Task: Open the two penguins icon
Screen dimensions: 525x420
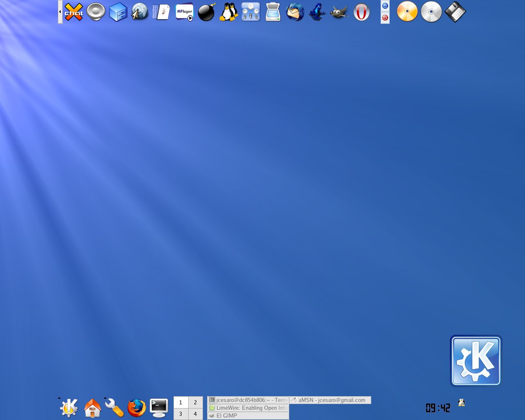Action: click(228, 12)
